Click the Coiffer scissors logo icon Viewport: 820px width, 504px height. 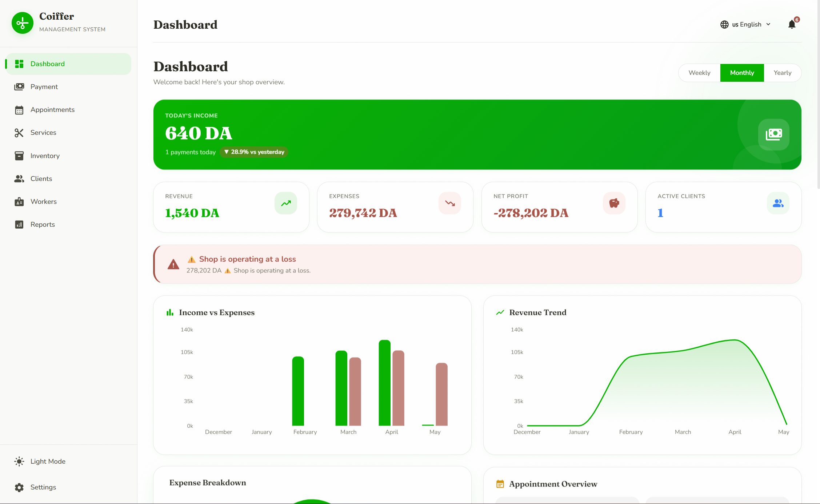point(23,23)
